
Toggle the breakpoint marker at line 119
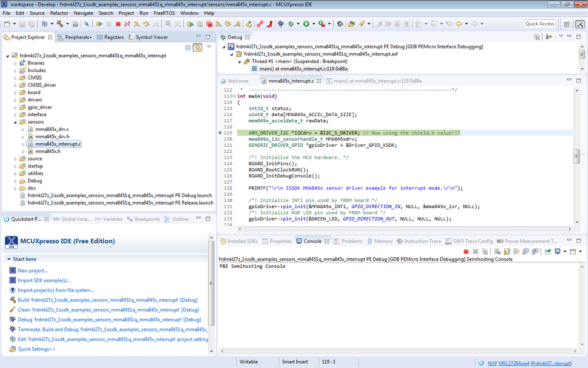[220, 133]
